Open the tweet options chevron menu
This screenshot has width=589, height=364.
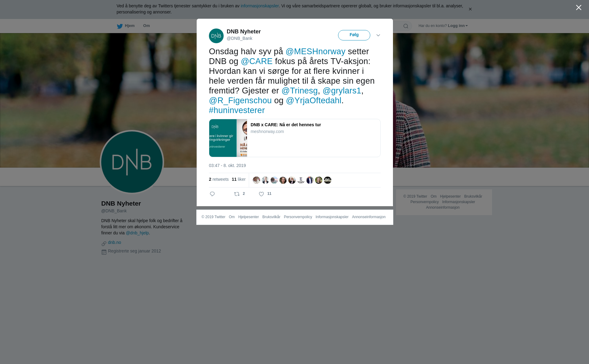(x=378, y=35)
